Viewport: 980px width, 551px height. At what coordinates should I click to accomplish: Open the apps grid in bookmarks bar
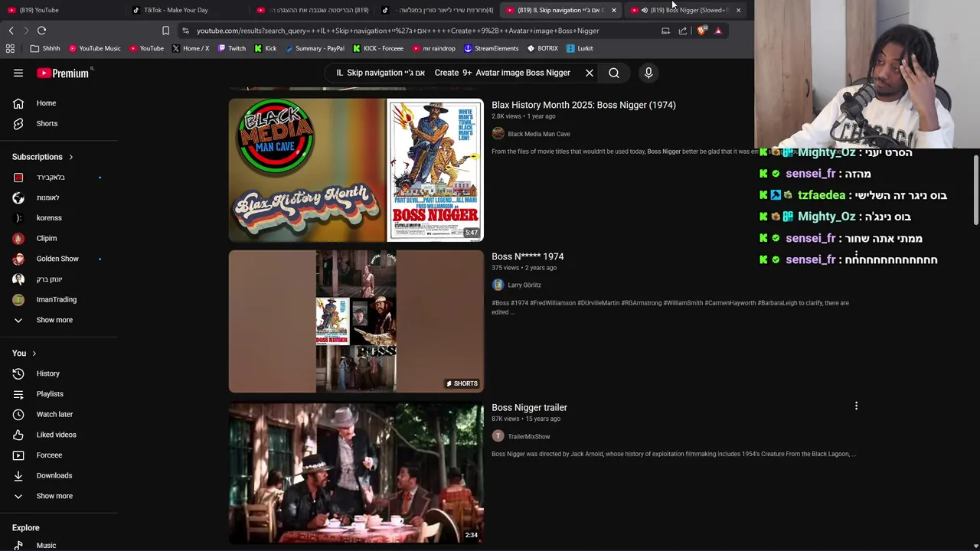(10, 48)
